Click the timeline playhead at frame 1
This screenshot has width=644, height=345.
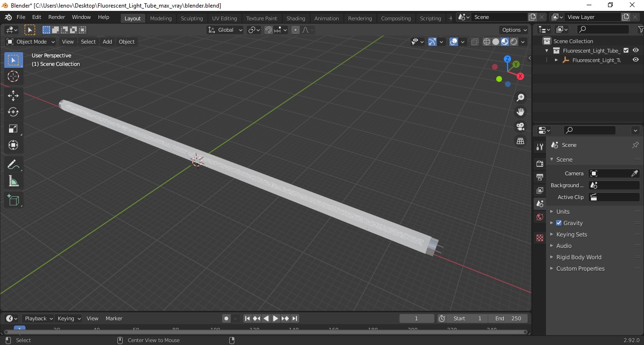pos(19,328)
